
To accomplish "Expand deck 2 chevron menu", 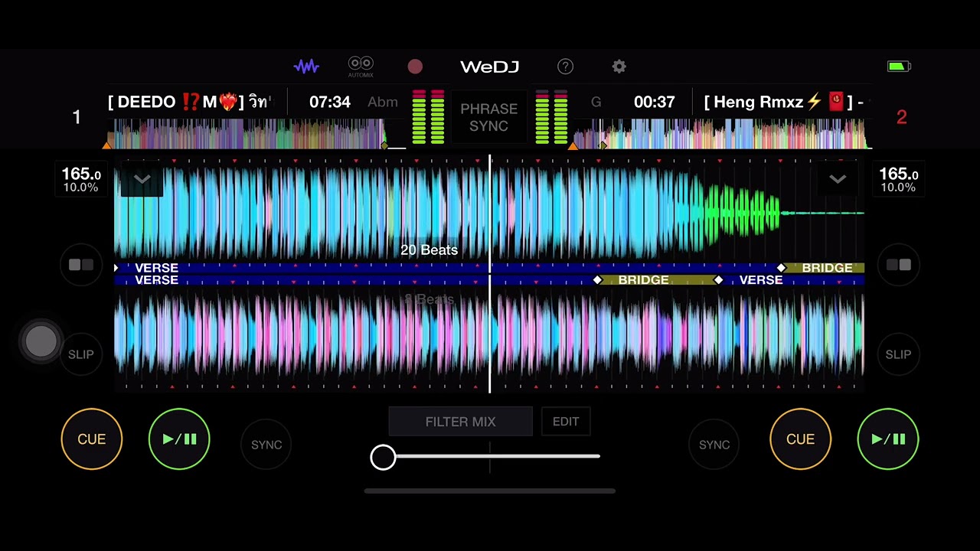I will (838, 180).
